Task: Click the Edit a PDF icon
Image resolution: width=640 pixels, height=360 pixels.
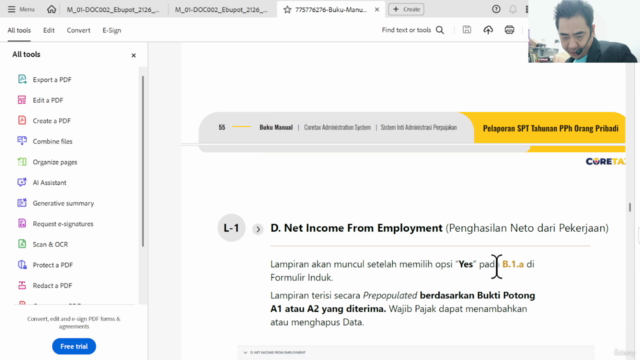Action: click(x=22, y=100)
